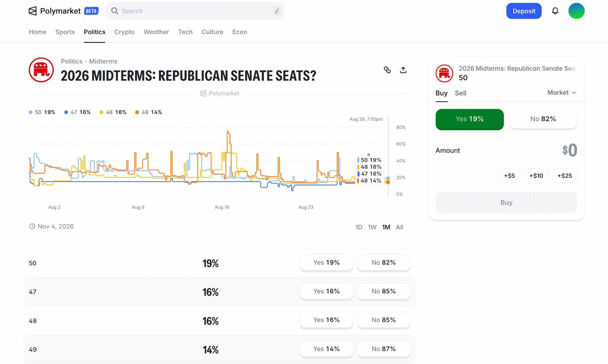Click the orange 49 legend dot

(137, 112)
